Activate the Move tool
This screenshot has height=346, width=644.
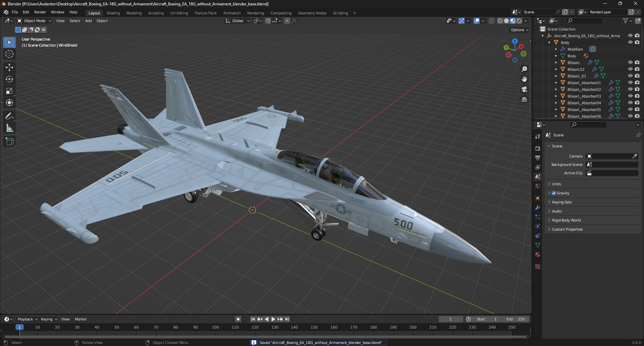coord(9,67)
